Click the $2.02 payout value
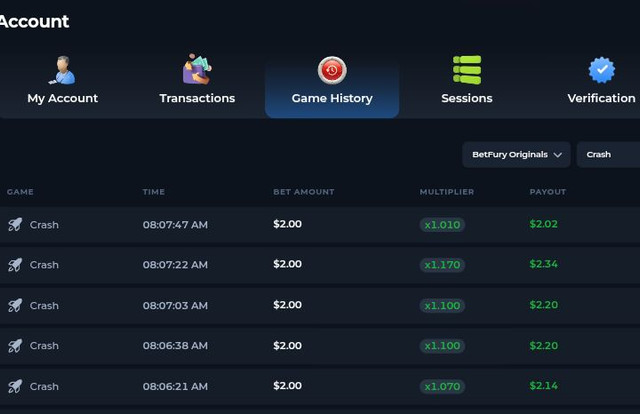 pos(543,224)
